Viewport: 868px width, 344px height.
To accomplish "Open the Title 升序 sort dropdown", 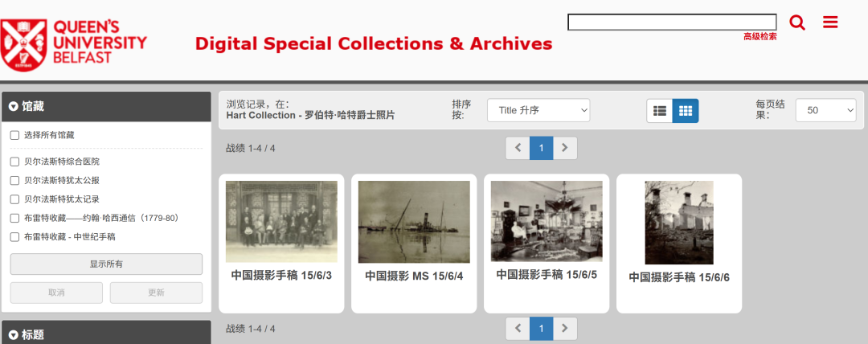I will pyautogui.click(x=538, y=110).
